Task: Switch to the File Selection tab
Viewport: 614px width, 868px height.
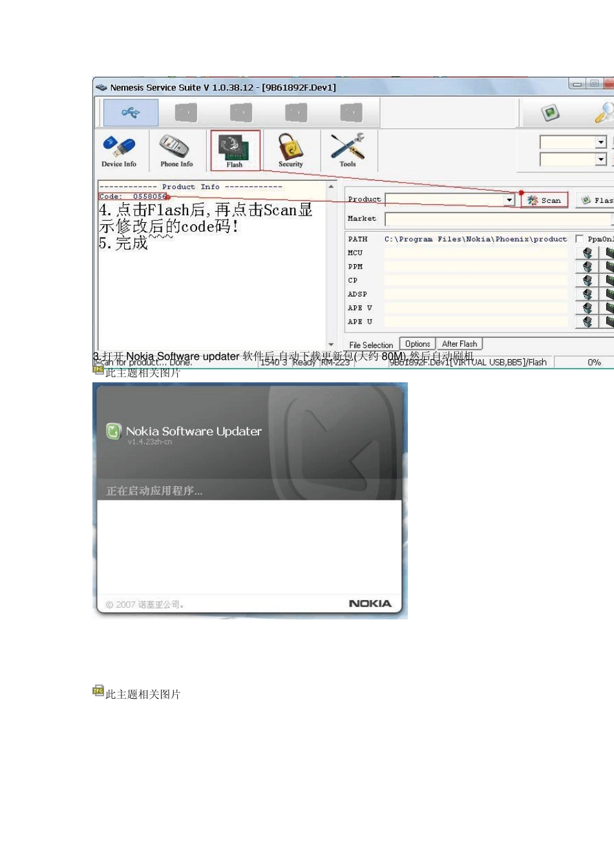Action: [x=371, y=345]
